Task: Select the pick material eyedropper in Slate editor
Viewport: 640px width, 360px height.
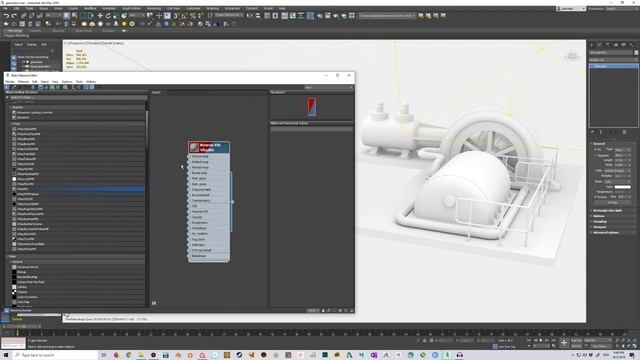Action: (x=13, y=87)
